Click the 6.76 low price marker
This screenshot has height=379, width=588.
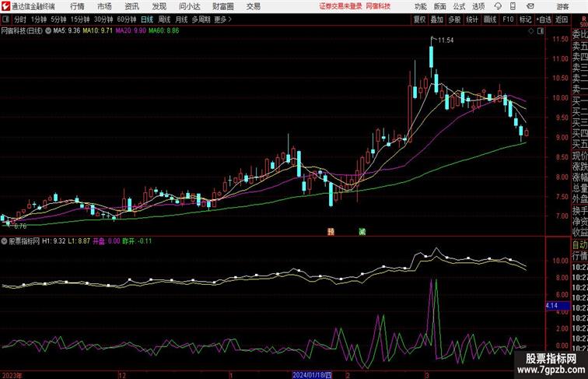tap(20, 226)
